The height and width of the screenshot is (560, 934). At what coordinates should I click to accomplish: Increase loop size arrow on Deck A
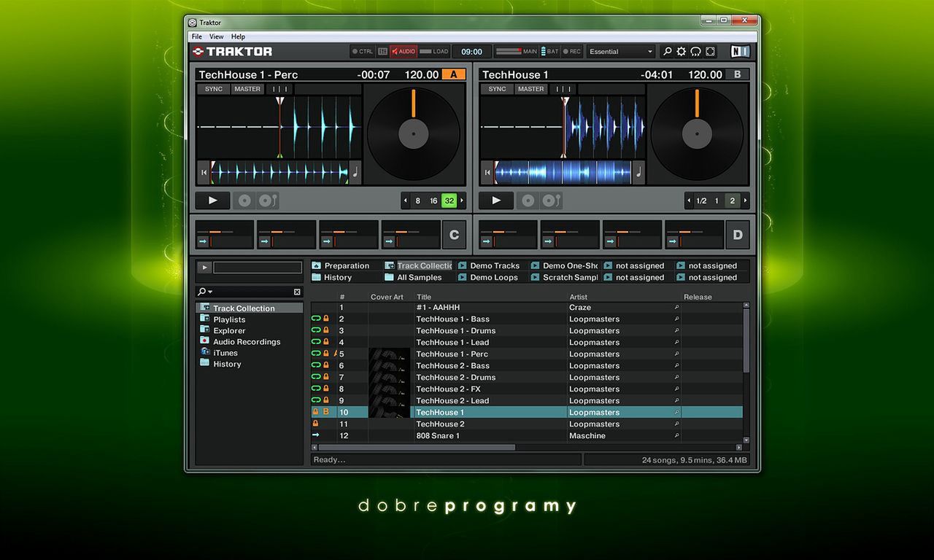[x=462, y=201]
